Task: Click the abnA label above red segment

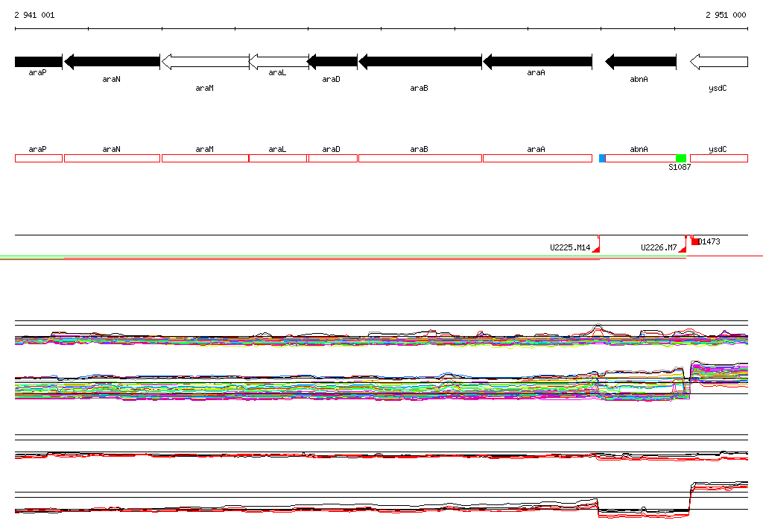Action: click(x=639, y=150)
